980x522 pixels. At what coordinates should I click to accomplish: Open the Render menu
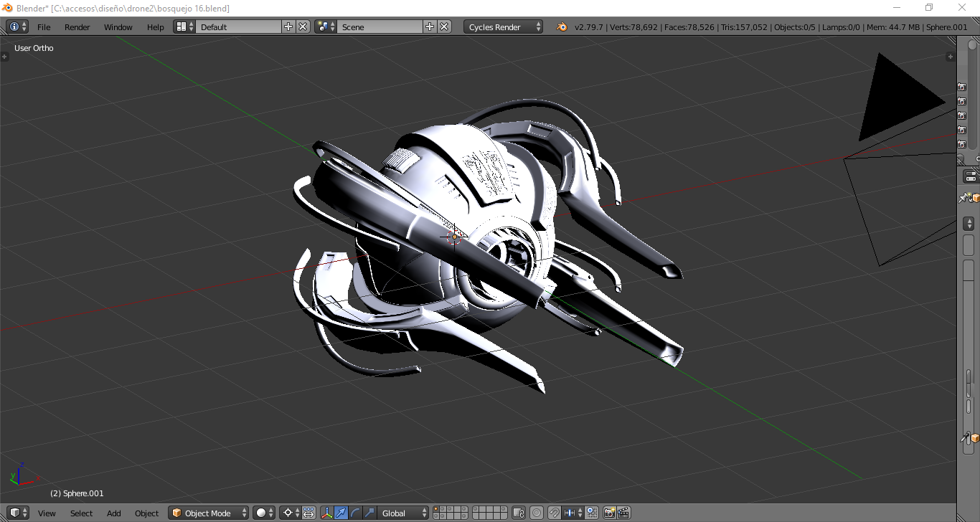[x=77, y=27]
